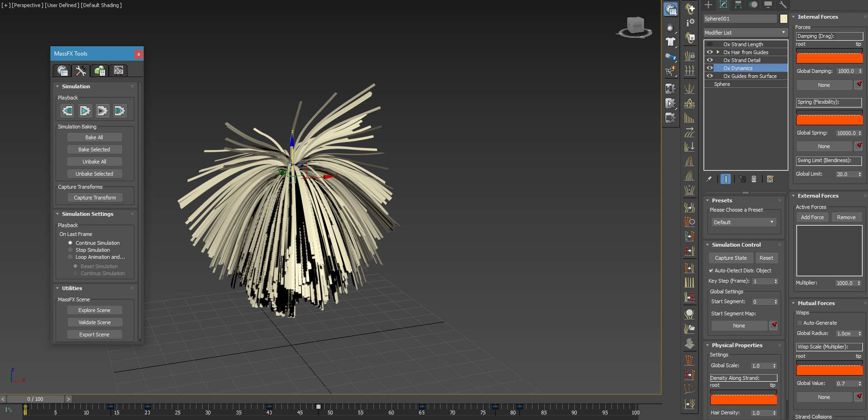Switch to MassFX Multi-Object Editor tab
Image resolution: width=868 pixels, height=420 pixels.
(99, 71)
